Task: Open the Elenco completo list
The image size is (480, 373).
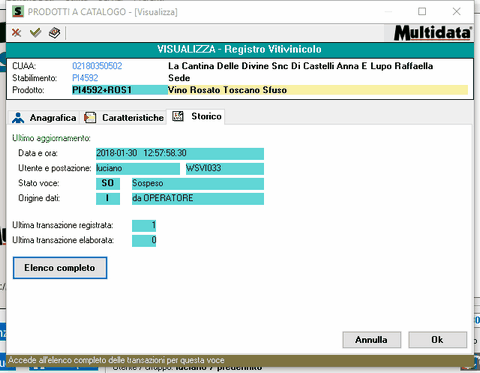Action: click(60, 268)
